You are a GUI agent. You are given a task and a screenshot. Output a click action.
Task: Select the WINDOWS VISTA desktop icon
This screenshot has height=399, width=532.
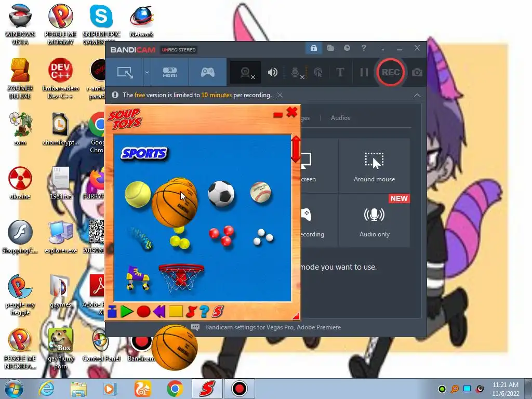tap(20, 24)
